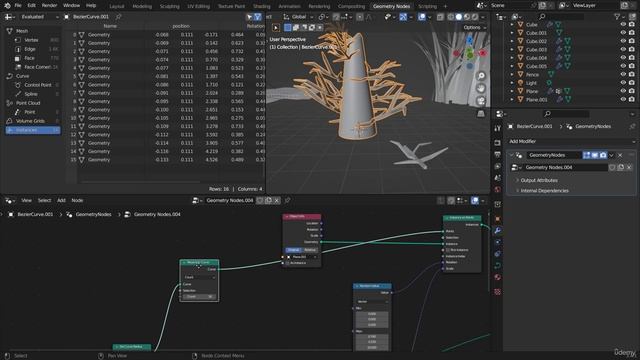Open the Render properties tab icon
The image size is (640, 360).
497,142
